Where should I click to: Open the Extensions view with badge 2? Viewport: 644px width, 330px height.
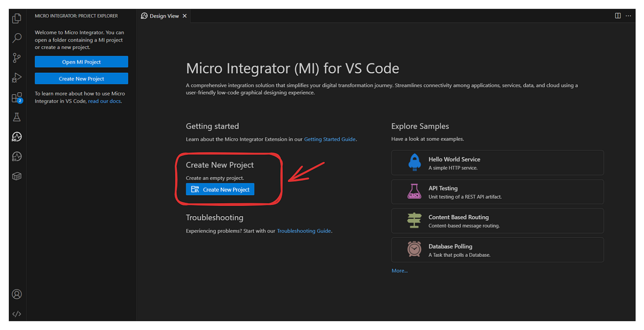17,98
